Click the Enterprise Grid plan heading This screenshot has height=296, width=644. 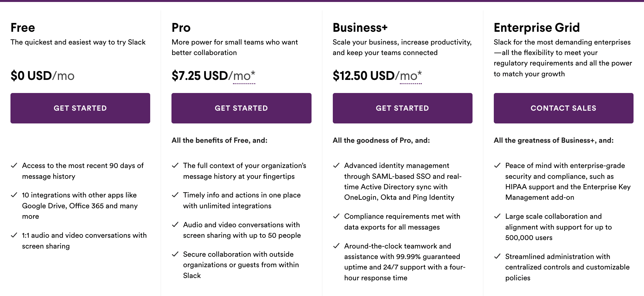pos(537,28)
